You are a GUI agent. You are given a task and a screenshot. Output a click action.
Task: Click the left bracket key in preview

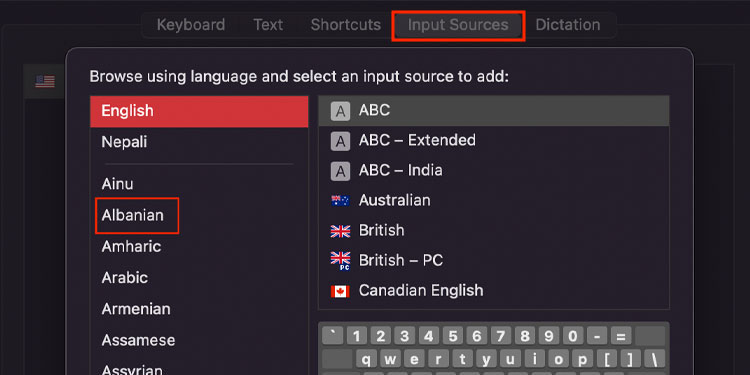tap(607, 359)
